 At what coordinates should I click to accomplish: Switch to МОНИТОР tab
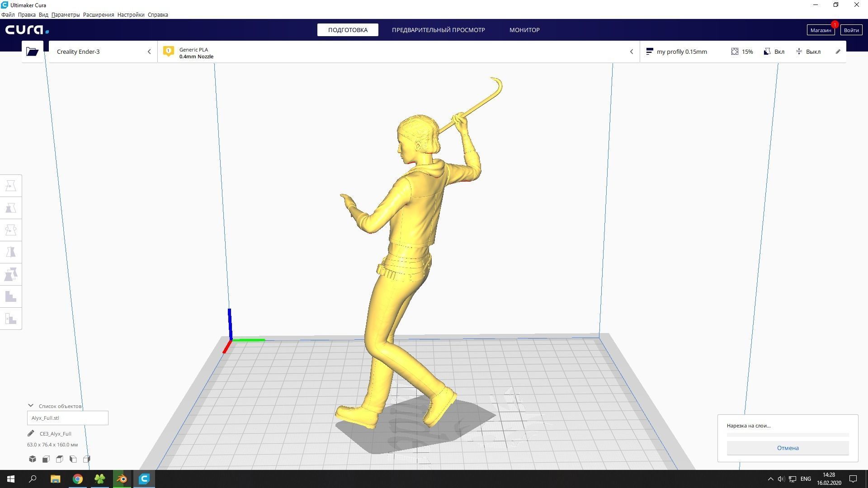pos(524,30)
